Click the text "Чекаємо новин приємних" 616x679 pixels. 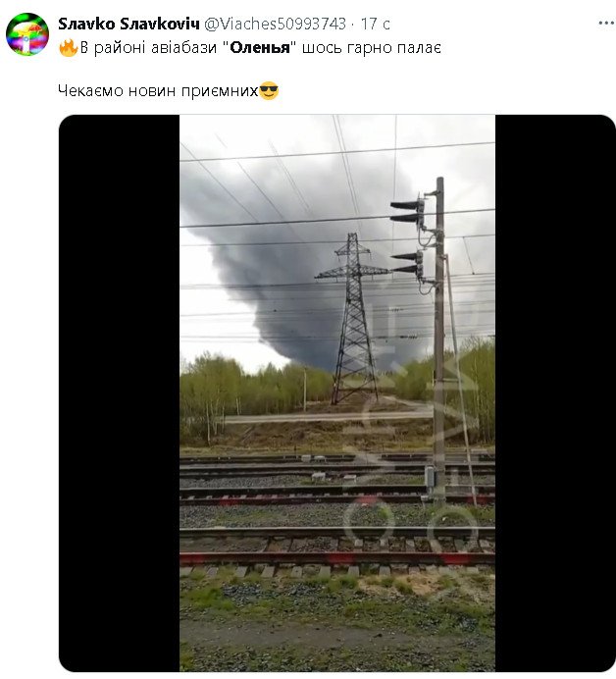coord(158,91)
